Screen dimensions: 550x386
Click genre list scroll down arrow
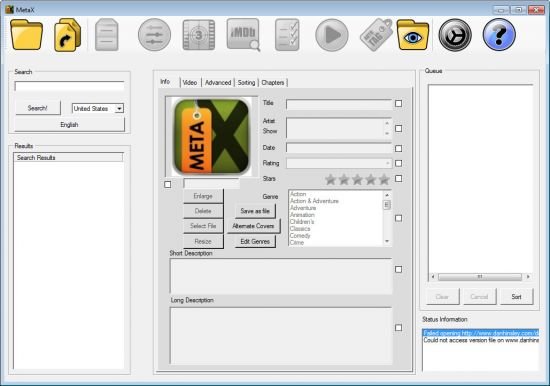tap(387, 241)
